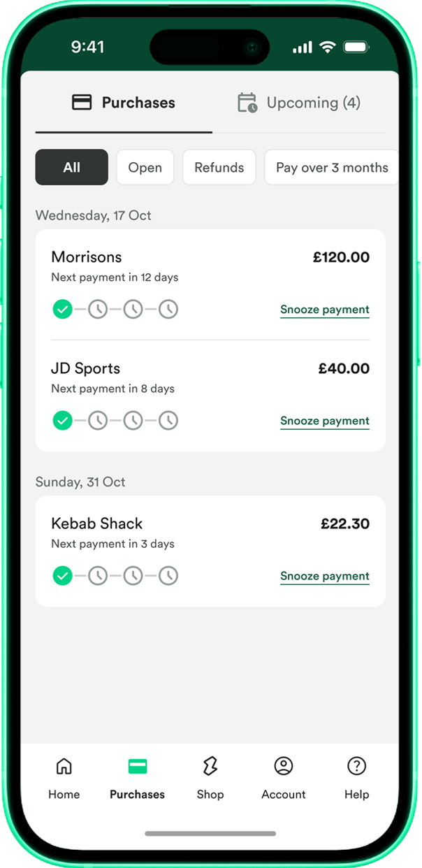Select Pay over 3 months filter
422x868 pixels.
pos(331,167)
